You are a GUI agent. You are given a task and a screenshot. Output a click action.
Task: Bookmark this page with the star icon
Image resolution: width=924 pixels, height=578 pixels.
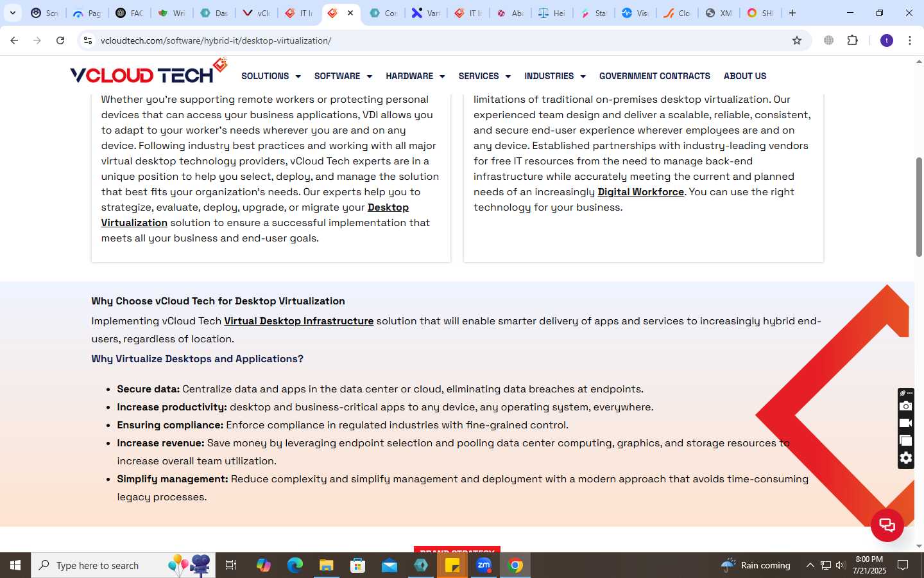(x=797, y=40)
